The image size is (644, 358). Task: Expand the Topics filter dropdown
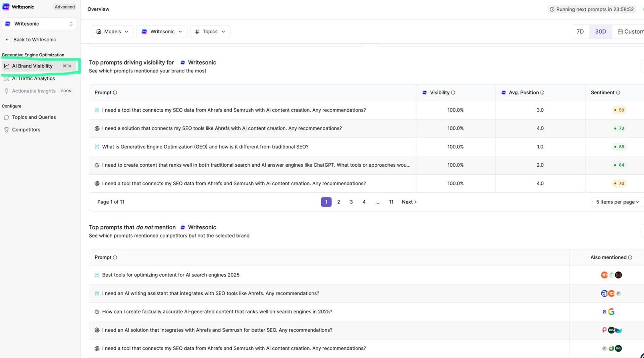pos(210,32)
